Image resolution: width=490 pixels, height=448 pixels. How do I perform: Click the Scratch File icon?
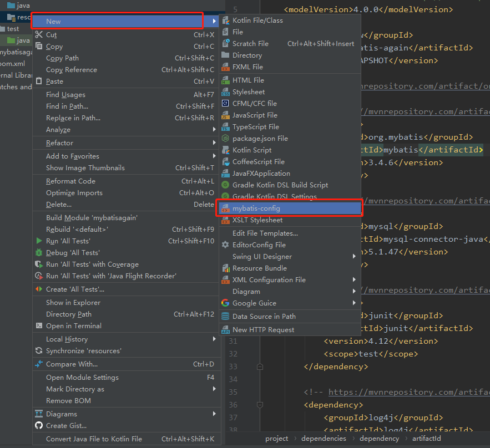coord(225,44)
